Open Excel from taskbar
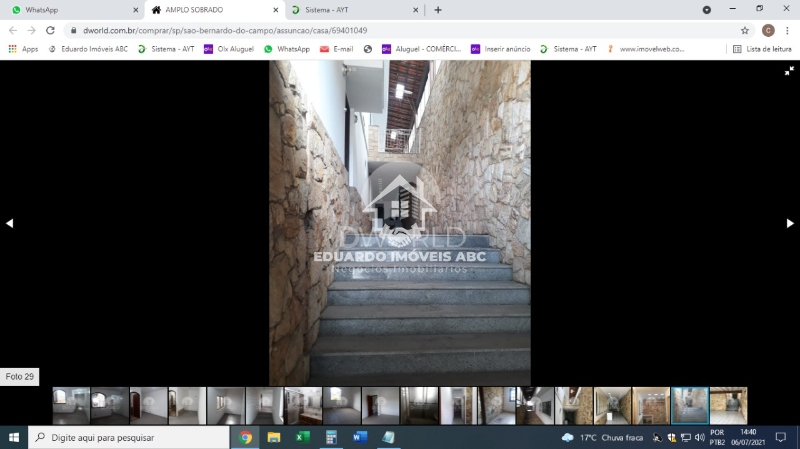Screen dimensions: 800x449 pos(303,437)
